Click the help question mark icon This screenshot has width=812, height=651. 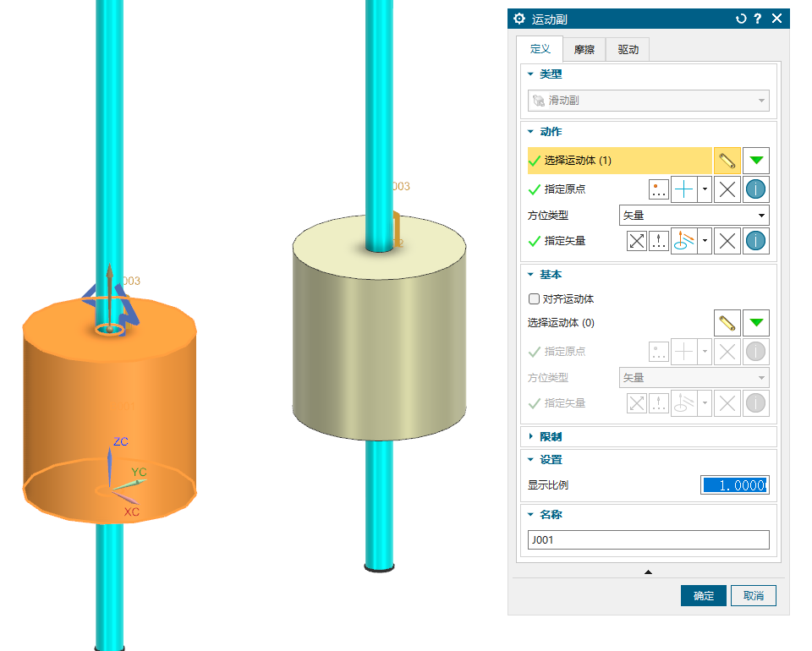tap(758, 19)
